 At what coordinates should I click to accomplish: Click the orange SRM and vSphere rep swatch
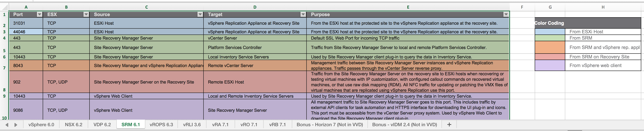click(x=550, y=47)
